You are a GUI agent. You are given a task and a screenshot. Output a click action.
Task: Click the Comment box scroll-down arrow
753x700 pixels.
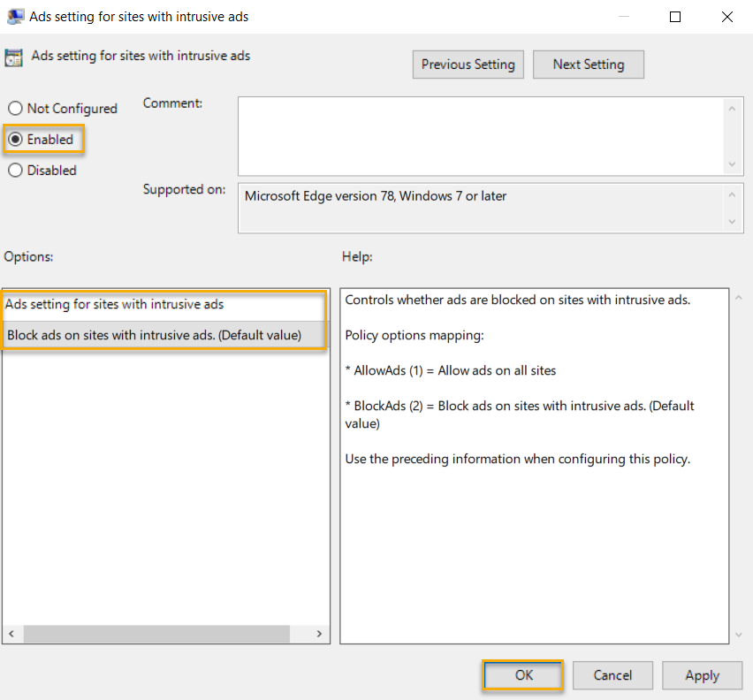click(732, 165)
